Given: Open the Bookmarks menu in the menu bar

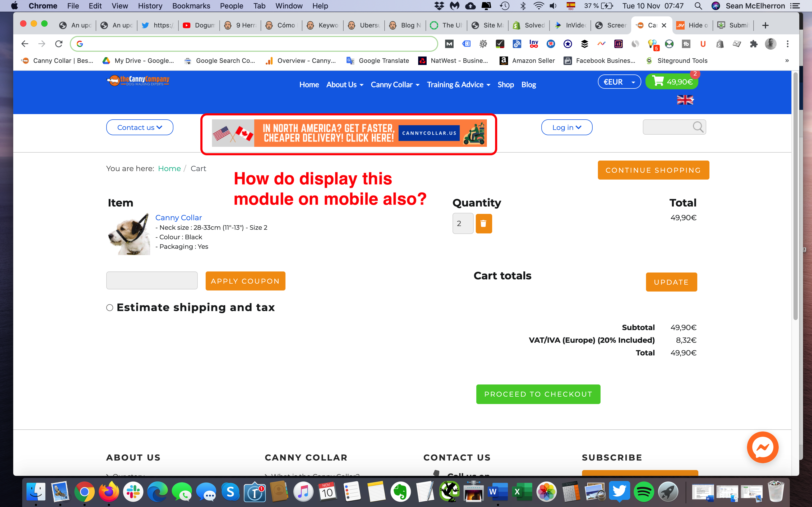Looking at the screenshot, I should [191, 6].
